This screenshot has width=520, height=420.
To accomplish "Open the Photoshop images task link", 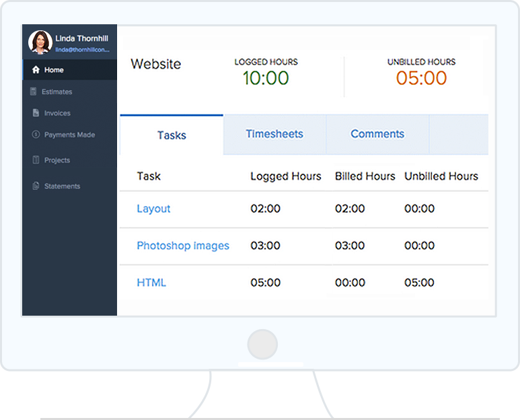I will coord(183,246).
